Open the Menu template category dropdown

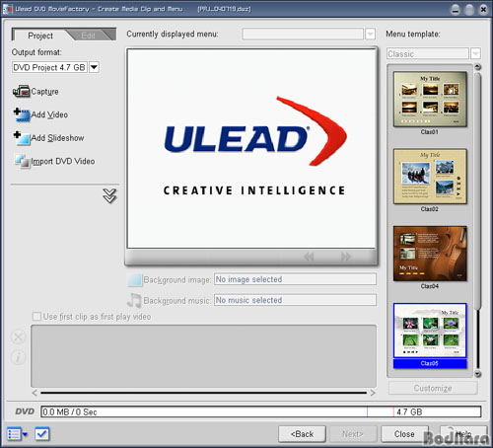click(x=475, y=53)
